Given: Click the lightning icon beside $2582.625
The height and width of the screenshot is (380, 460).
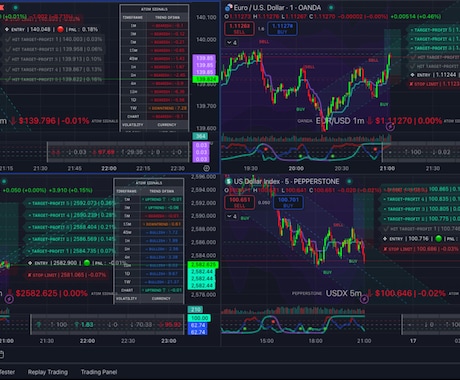Looking at the screenshot, I should coord(9,299).
